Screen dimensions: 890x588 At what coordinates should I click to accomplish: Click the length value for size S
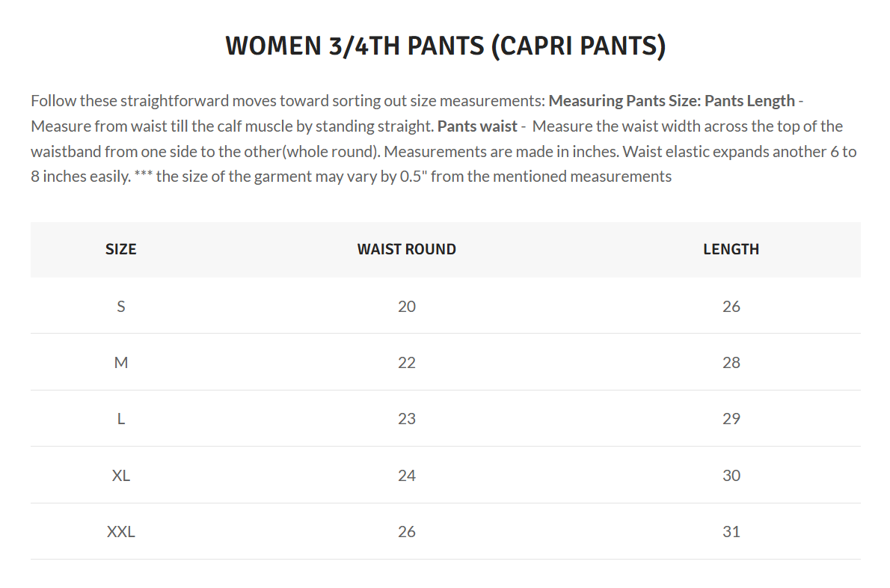coord(731,306)
